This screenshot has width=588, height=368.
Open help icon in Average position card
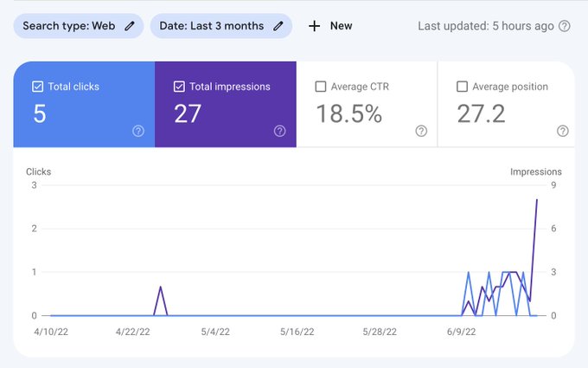pyautogui.click(x=563, y=131)
